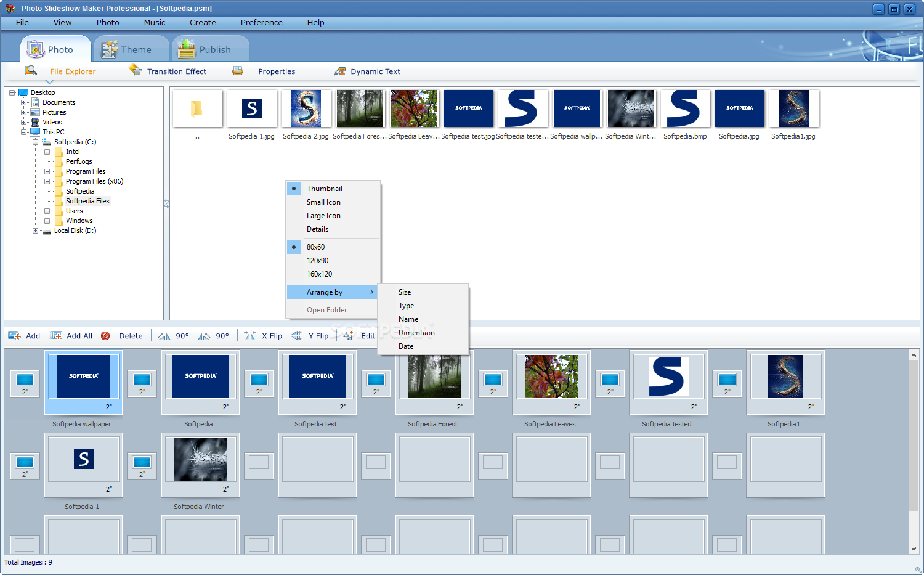Image resolution: width=924 pixels, height=575 pixels.
Task: Click the Y Flip icon
Action: tap(296, 335)
